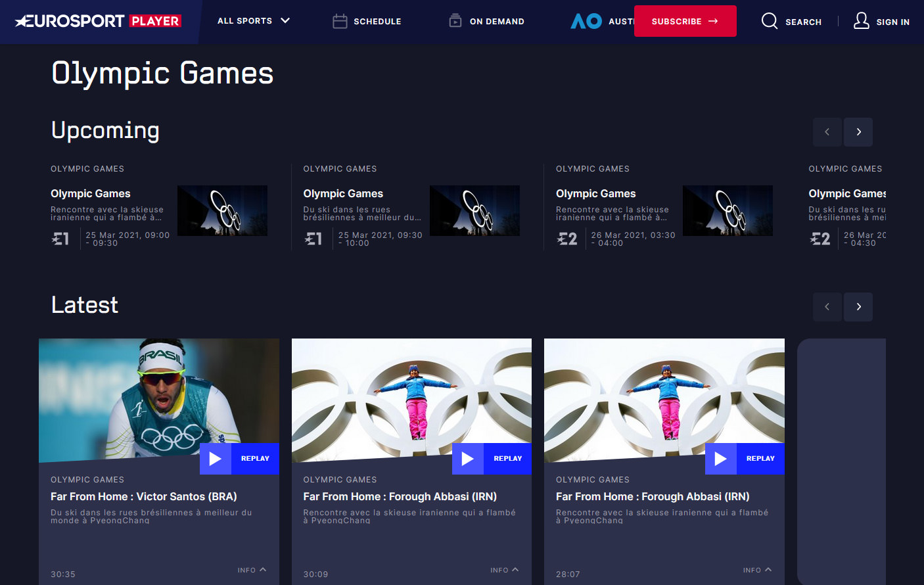Advance Upcoming carousel with next arrow

[858, 132]
